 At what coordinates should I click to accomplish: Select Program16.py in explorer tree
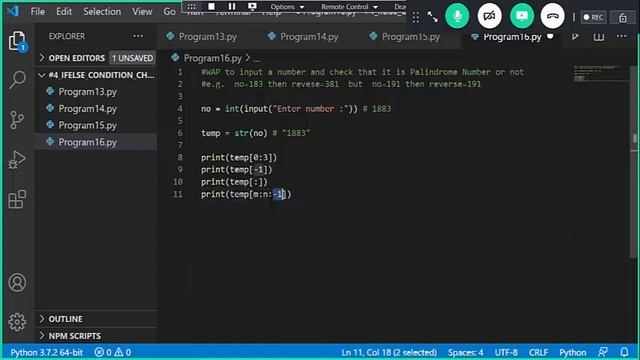click(x=96, y=142)
